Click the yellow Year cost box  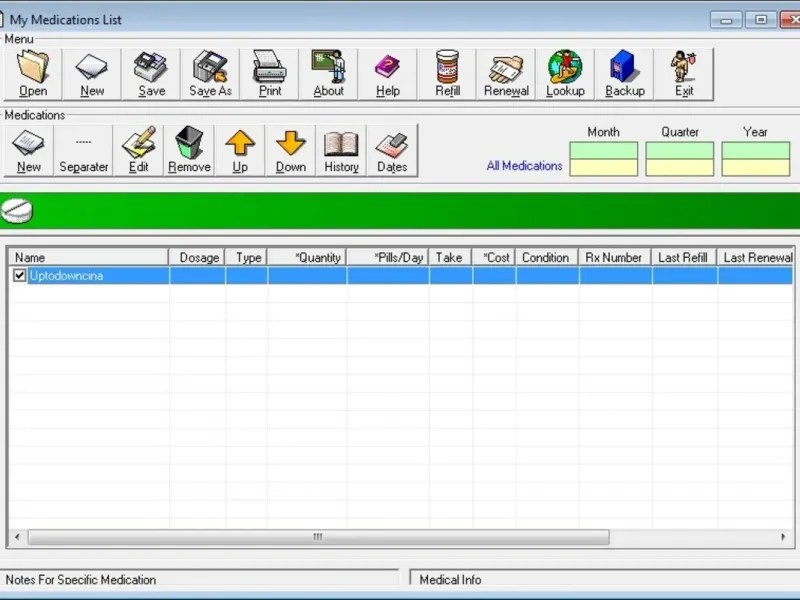(x=756, y=167)
